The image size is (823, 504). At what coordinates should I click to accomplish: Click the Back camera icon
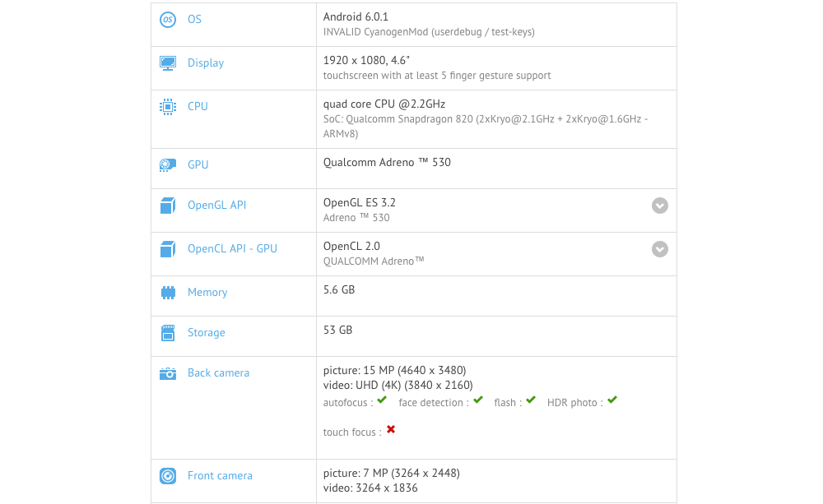click(168, 373)
